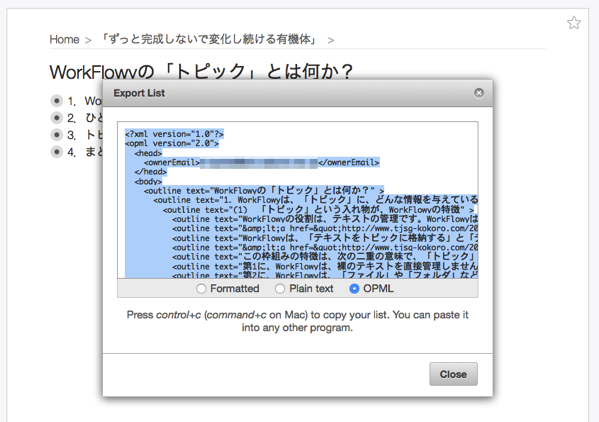Click bullet of item 2. ひと

(x=57, y=118)
